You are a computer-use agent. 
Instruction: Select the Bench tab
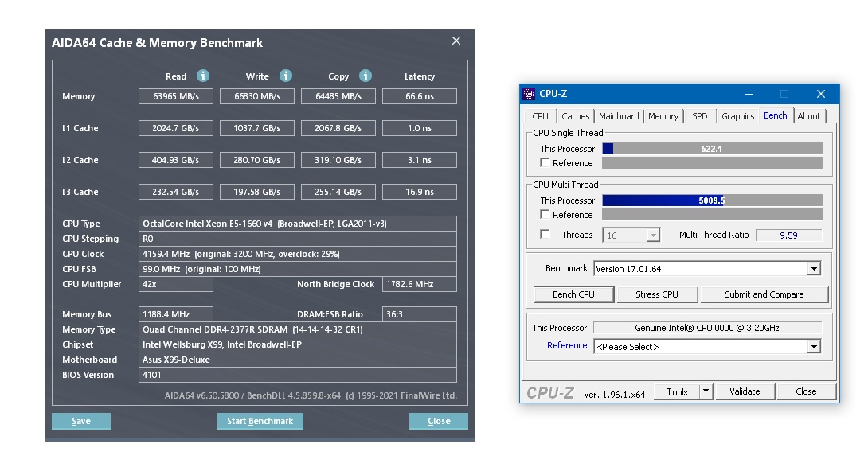(776, 115)
